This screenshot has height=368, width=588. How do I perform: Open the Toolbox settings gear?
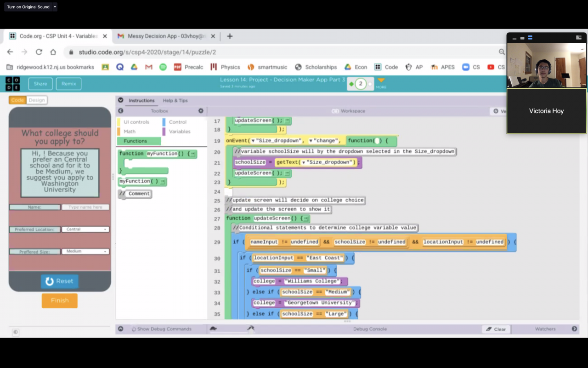pyautogui.click(x=201, y=111)
